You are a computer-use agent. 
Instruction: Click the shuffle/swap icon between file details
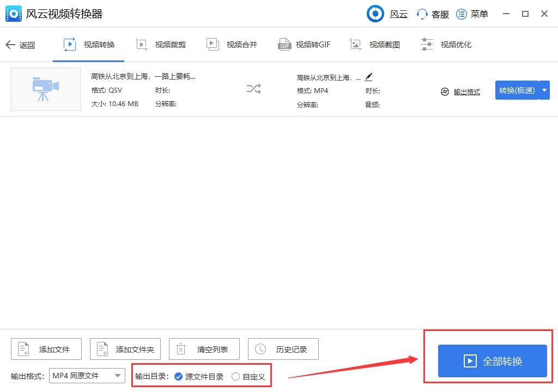click(253, 88)
